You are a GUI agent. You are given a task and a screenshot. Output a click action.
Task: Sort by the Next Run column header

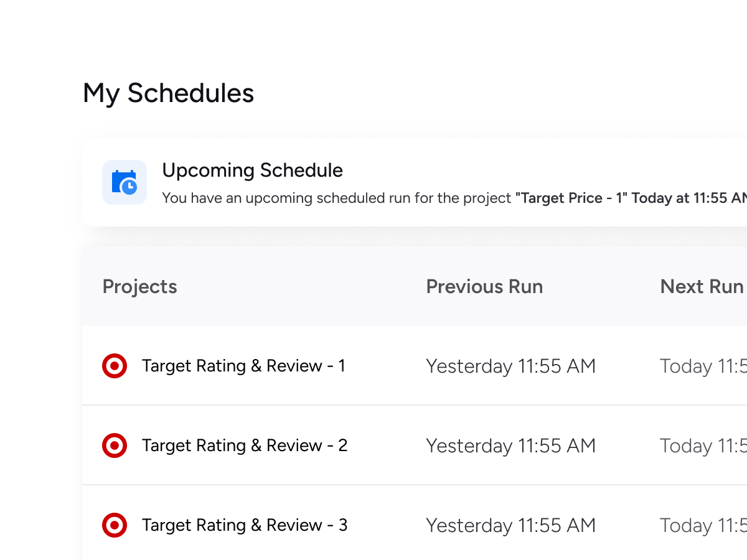(702, 287)
